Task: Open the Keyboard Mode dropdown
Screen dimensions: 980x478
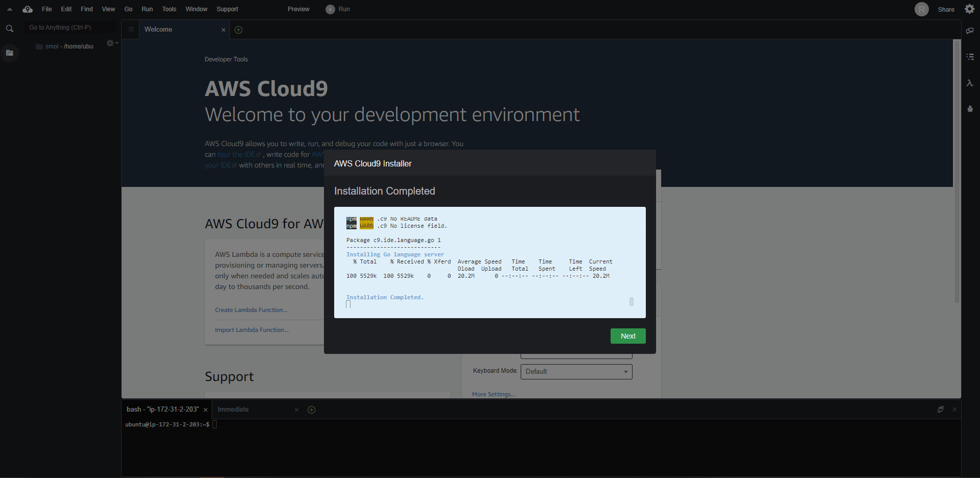Action: 576,372
